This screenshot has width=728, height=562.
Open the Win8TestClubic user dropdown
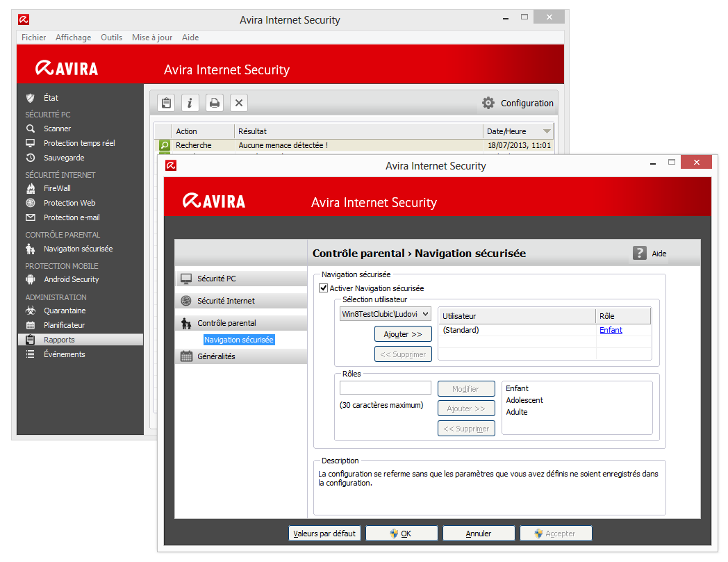[x=386, y=314]
